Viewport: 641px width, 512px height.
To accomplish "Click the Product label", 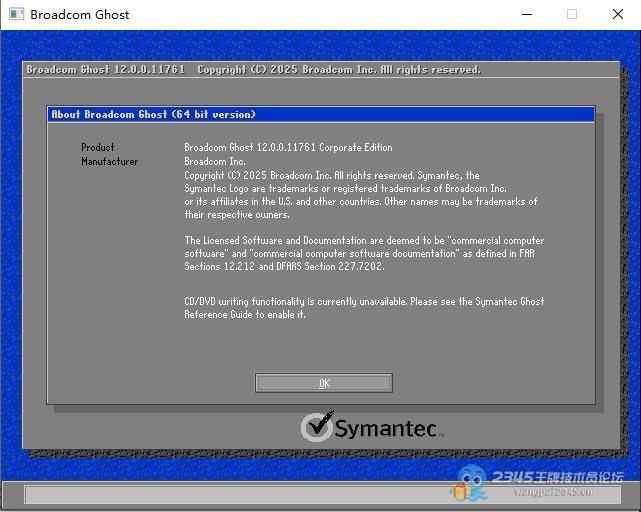I will click(98, 147).
